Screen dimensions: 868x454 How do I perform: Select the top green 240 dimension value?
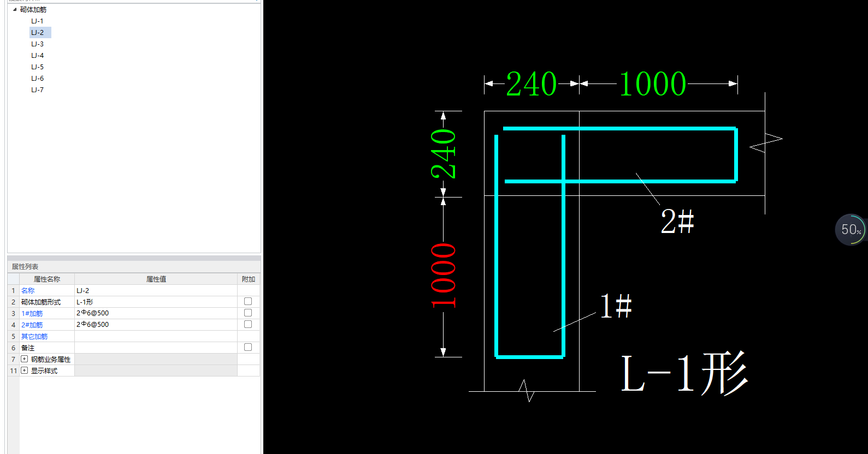point(531,85)
